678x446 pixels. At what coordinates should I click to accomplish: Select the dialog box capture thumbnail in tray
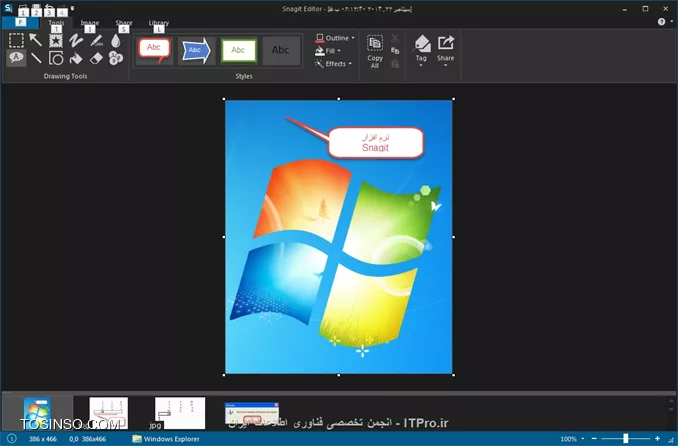pyautogui.click(x=252, y=414)
